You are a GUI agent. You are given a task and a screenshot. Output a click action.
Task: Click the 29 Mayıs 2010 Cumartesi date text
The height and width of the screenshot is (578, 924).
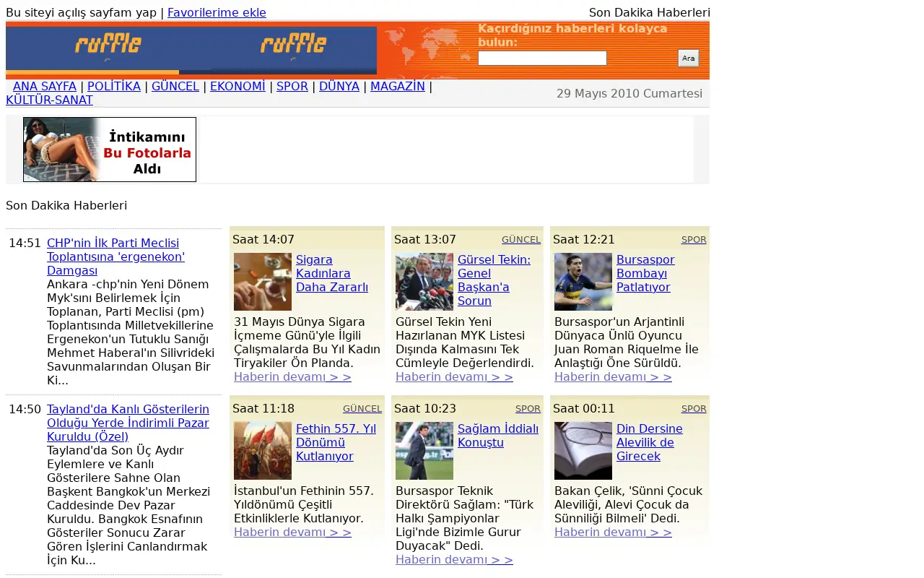point(629,93)
